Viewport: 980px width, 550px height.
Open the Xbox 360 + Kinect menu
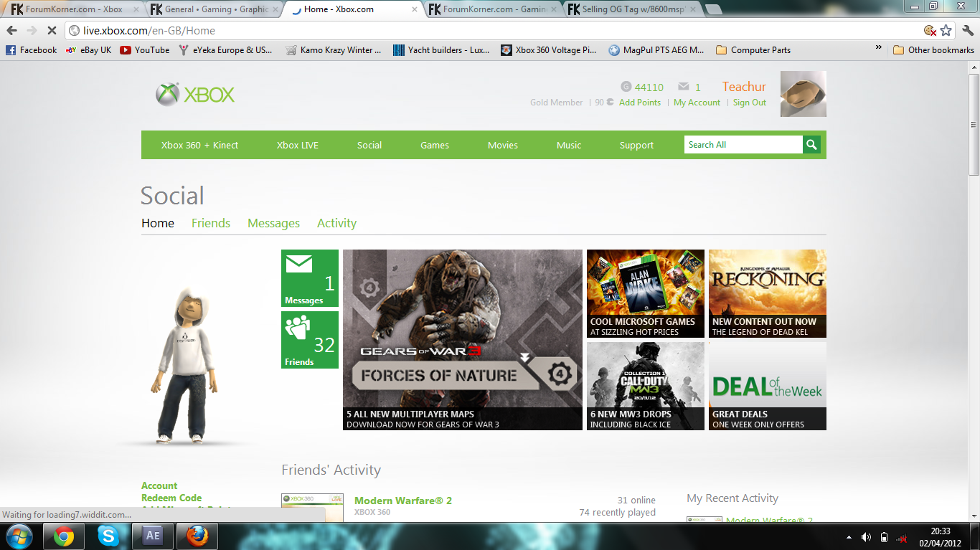click(199, 145)
